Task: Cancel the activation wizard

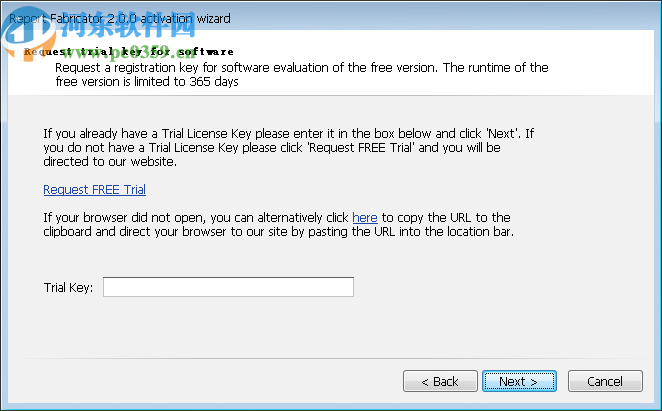Action: coord(605,381)
